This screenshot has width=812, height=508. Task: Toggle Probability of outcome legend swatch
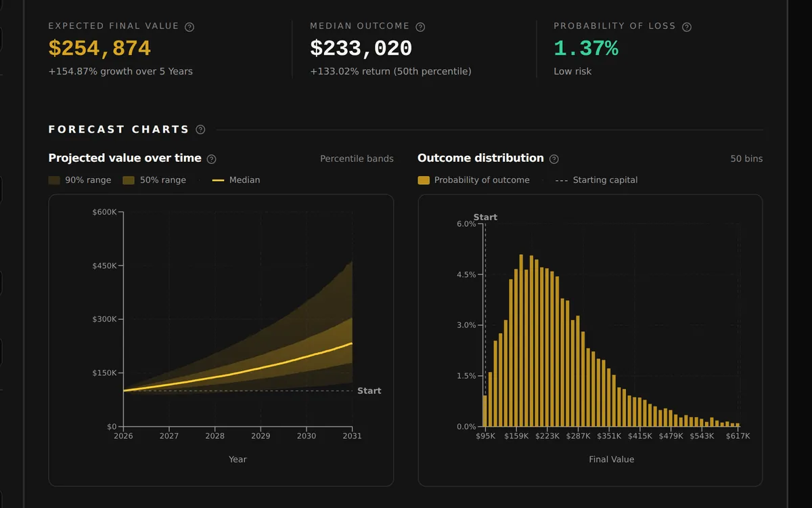[x=474, y=180]
